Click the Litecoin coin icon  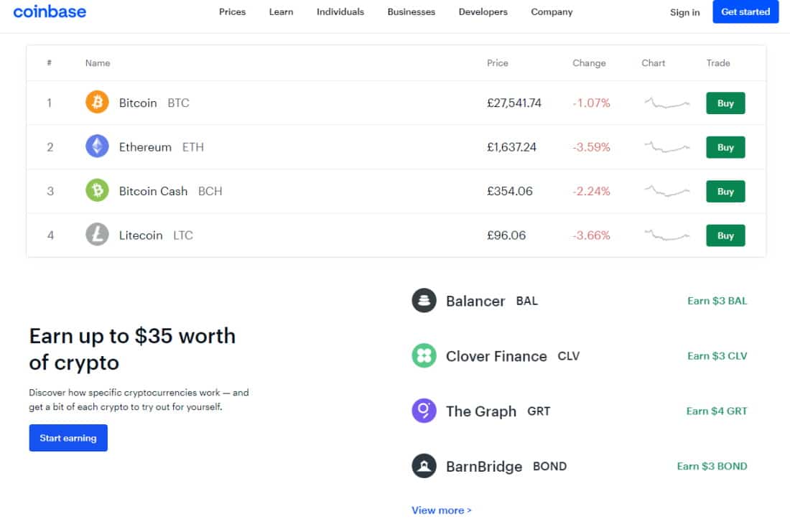click(96, 235)
